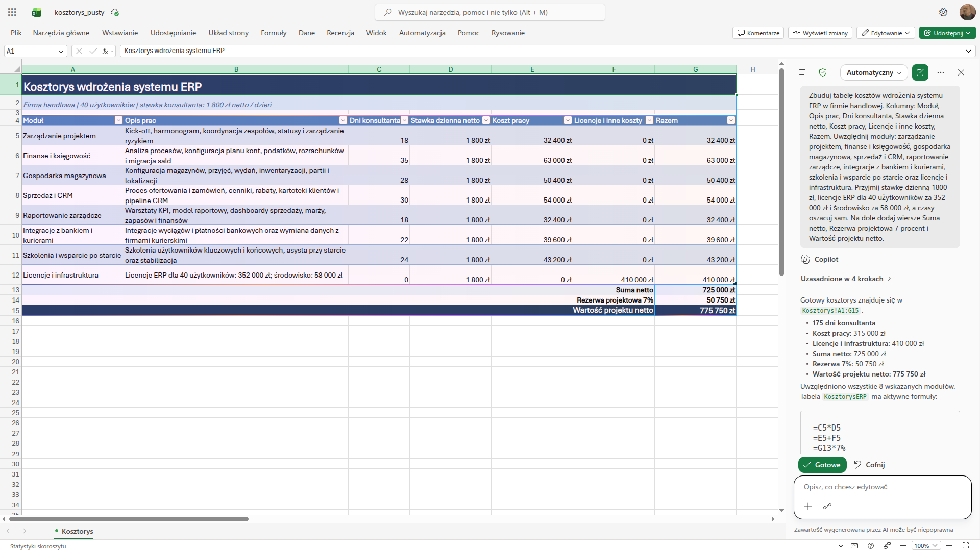The height and width of the screenshot is (551, 980).
Task: Open the user profile picture
Action: tap(967, 12)
